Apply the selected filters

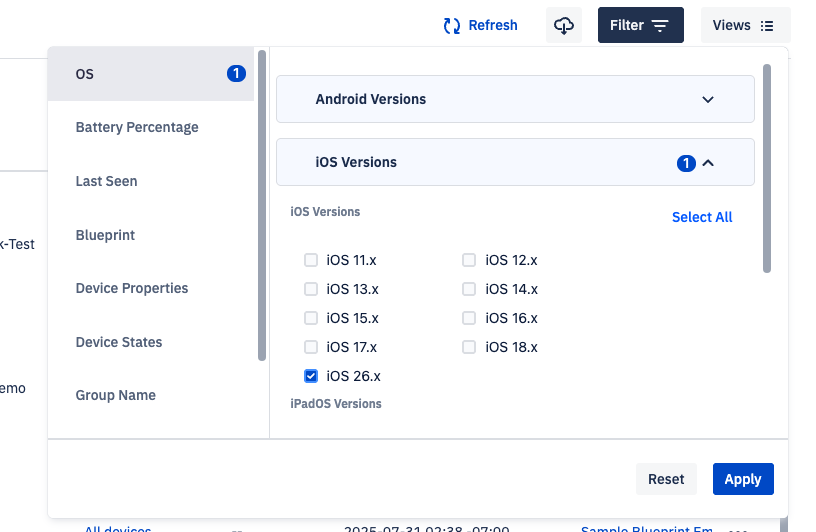(742, 479)
